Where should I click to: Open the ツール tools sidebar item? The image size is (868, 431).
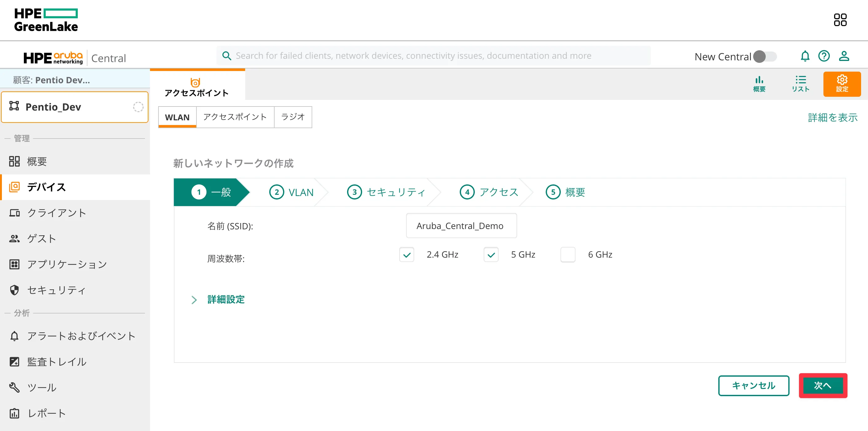(x=42, y=387)
